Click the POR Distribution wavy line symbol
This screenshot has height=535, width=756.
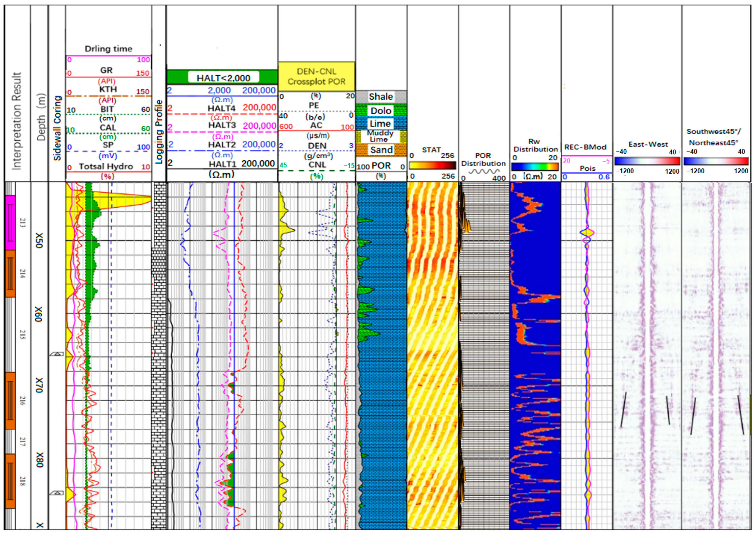(x=484, y=172)
